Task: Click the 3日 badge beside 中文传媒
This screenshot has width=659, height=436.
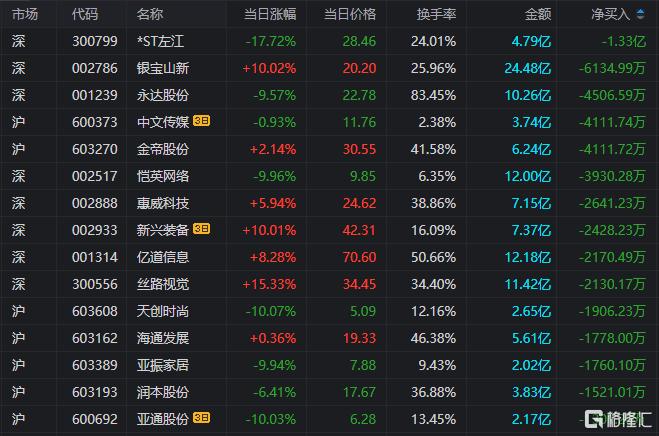Action: (201, 121)
